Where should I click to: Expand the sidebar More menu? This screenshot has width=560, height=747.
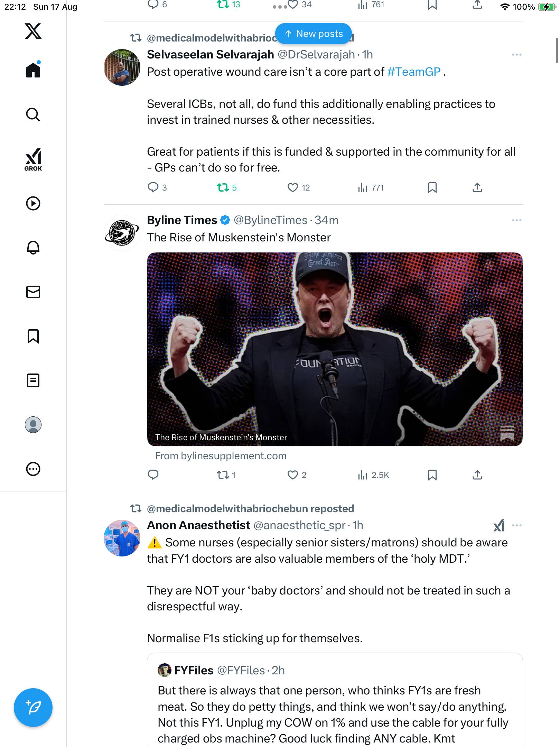click(x=33, y=469)
